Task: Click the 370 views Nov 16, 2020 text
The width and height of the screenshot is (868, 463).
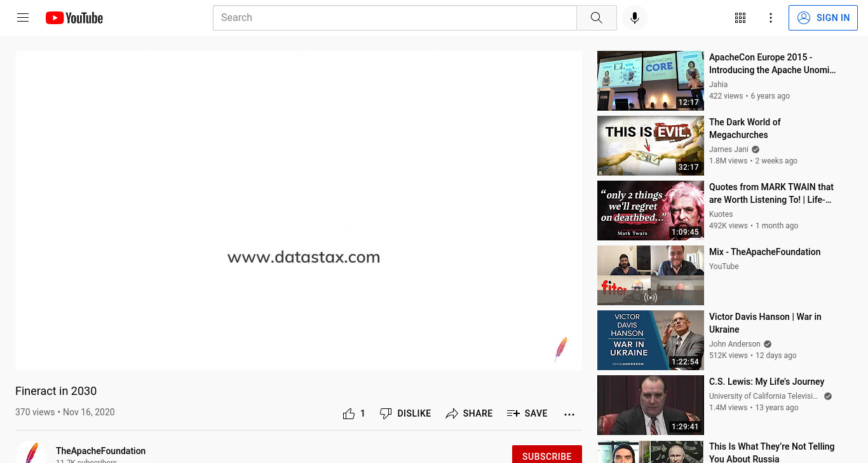Action: pyautogui.click(x=65, y=412)
